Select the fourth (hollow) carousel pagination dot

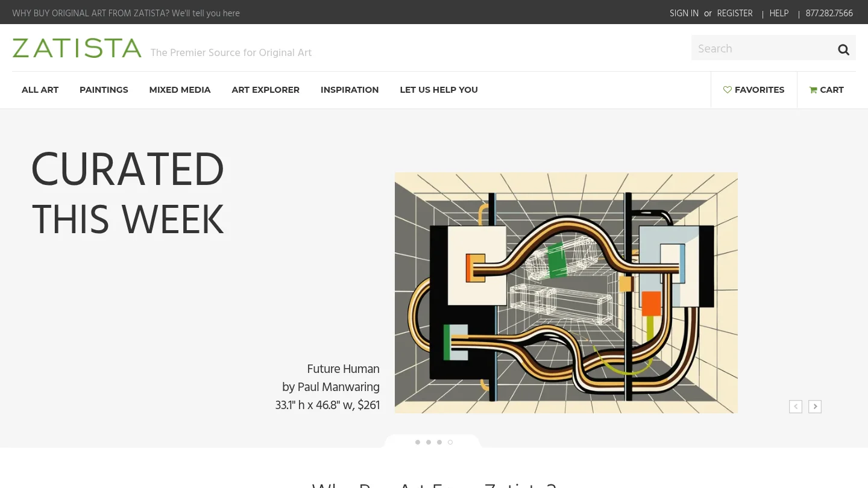point(450,442)
